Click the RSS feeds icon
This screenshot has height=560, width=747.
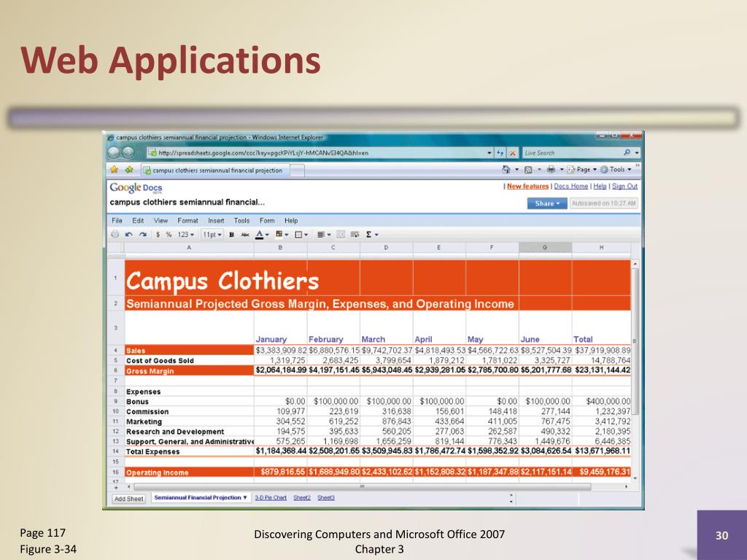pos(528,169)
